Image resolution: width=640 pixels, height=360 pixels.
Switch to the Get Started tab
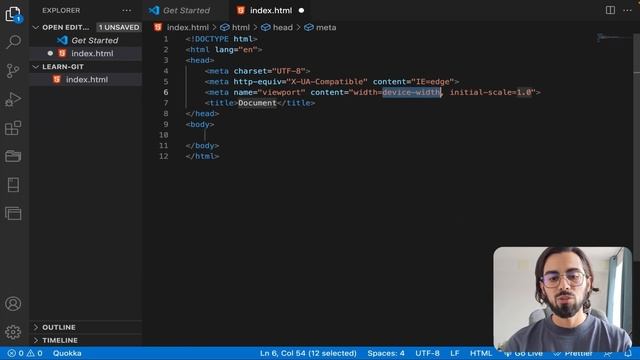pyautogui.click(x=186, y=11)
